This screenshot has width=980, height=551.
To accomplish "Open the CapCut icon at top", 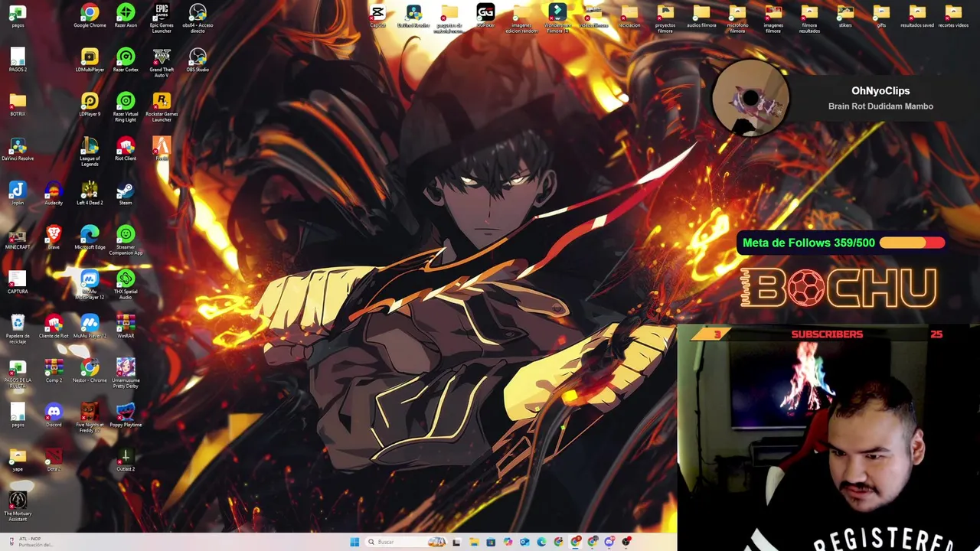I will (377, 15).
